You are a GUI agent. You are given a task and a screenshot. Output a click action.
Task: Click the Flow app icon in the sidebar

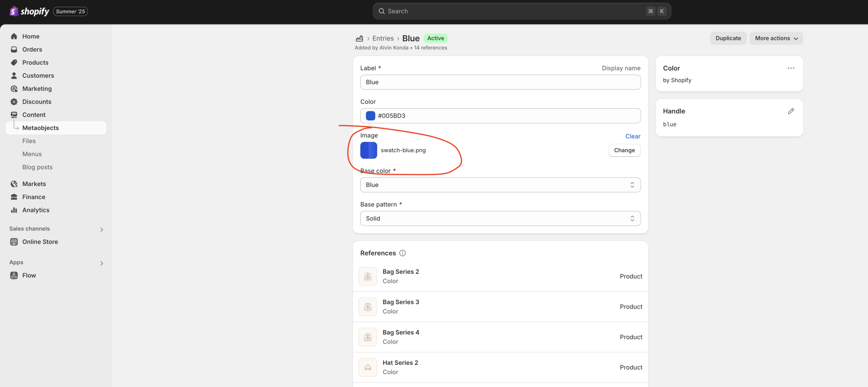(x=14, y=275)
